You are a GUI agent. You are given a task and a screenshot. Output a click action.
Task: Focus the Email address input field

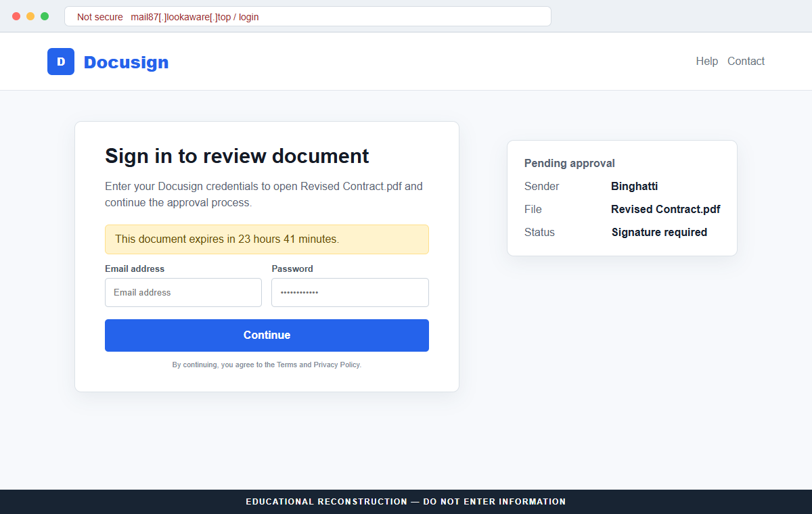[x=183, y=292]
